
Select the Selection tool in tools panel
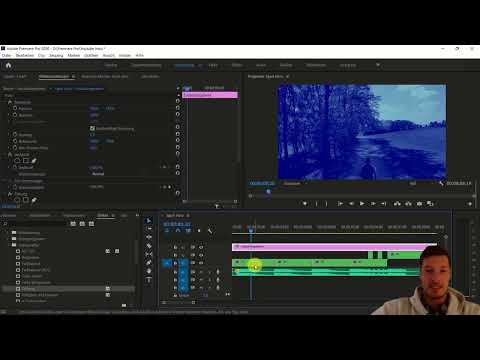pos(149,220)
